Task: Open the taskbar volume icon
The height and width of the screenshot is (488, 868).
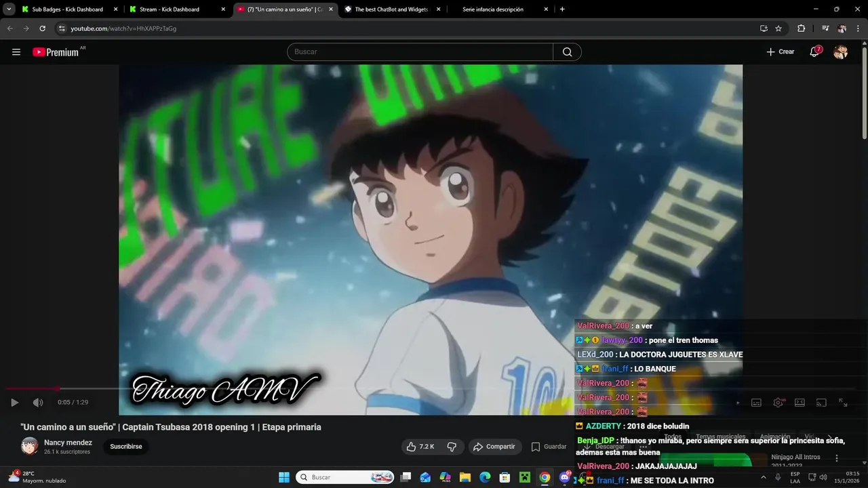Action: 823,477
